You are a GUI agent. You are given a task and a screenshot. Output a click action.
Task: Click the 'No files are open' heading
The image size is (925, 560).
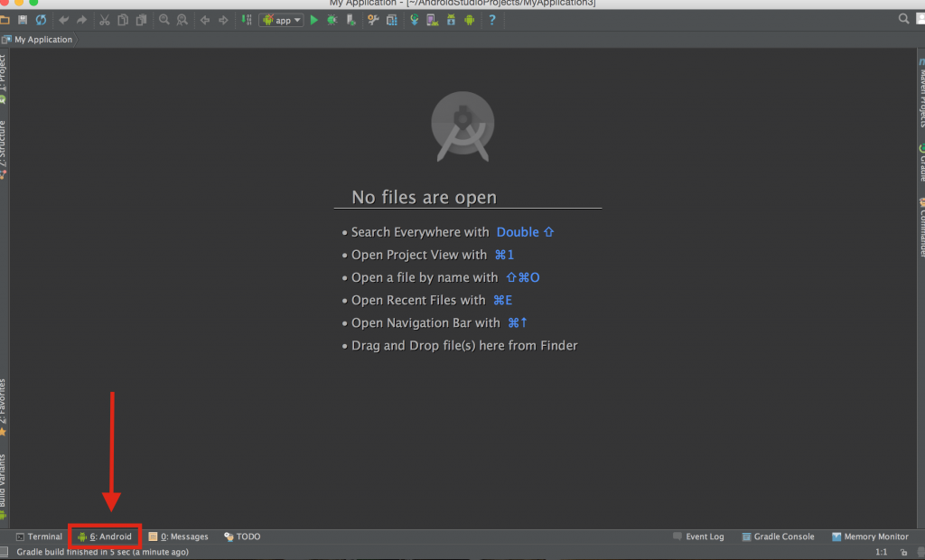coord(425,197)
